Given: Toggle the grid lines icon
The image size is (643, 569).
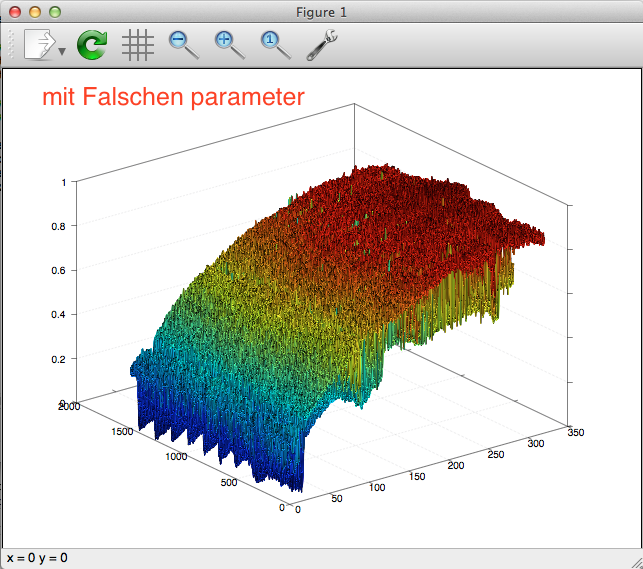Looking at the screenshot, I should point(137,44).
